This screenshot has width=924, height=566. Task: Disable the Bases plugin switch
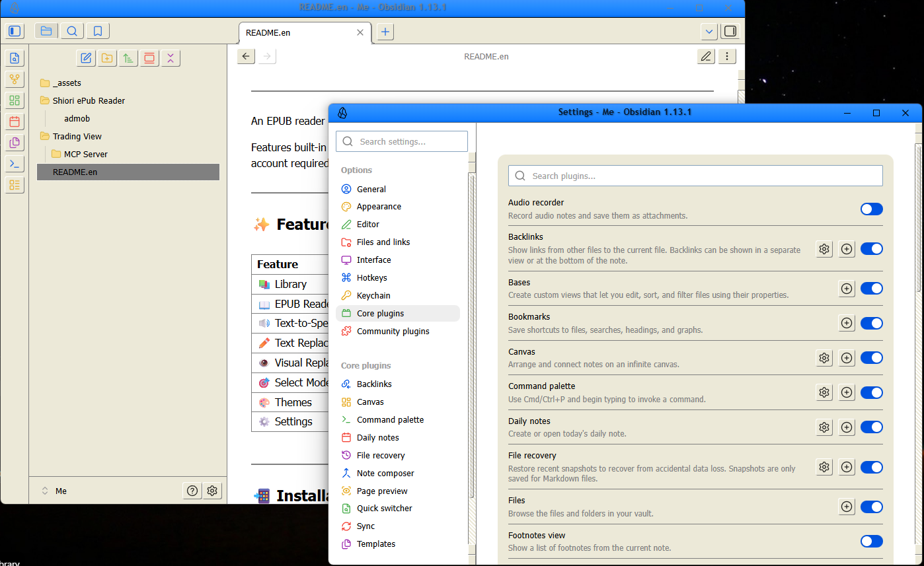(x=872, y=288)
